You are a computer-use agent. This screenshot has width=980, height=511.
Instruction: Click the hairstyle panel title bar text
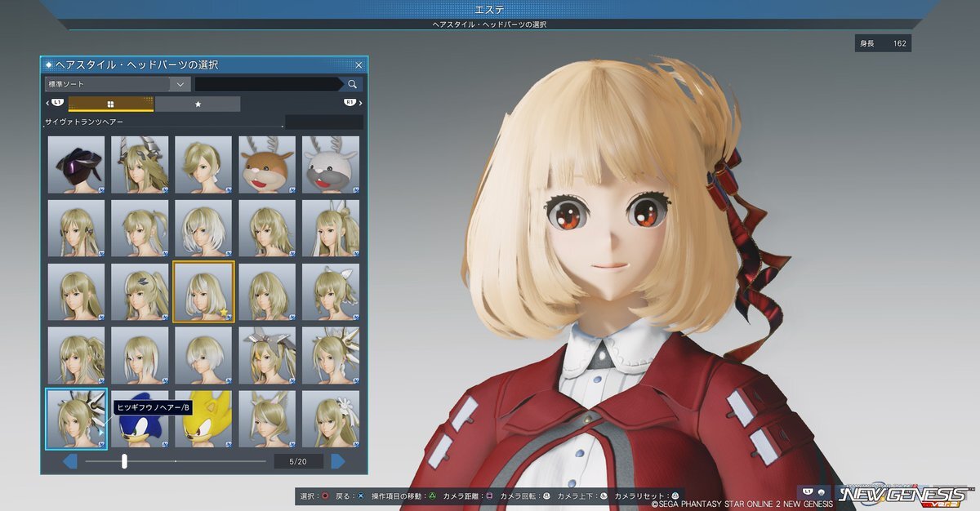point(137,64)
